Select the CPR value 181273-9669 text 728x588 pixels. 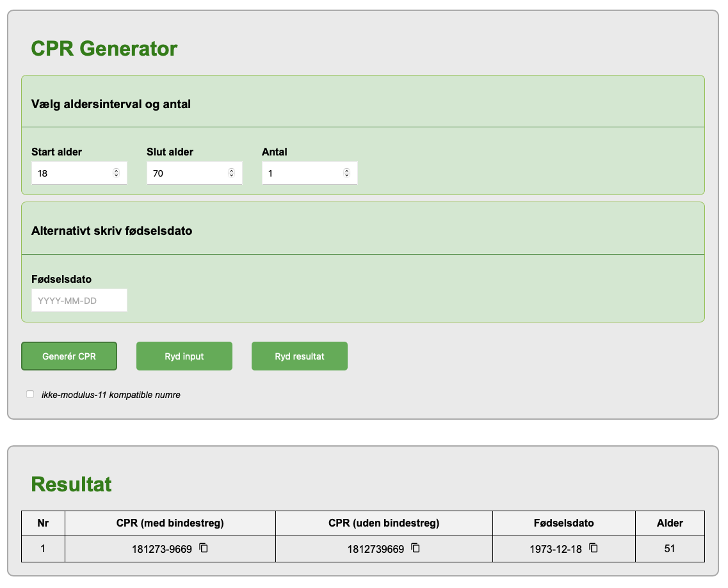pyautogui.click(x=162, y=549)
